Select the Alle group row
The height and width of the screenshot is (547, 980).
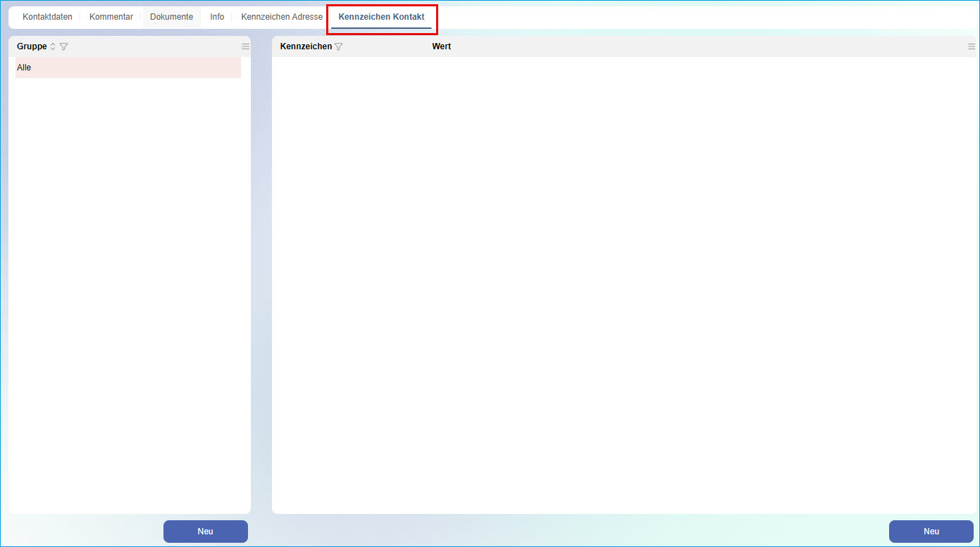coord(128,68)
